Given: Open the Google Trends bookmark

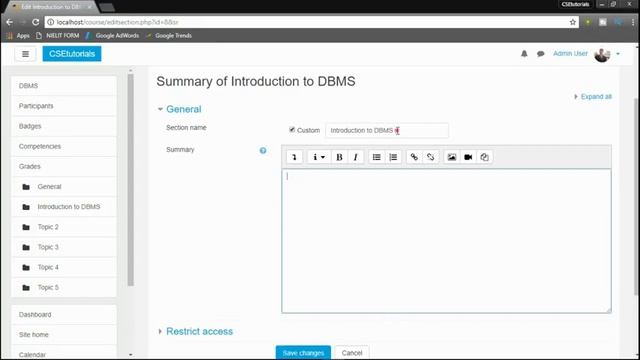Looking at the screenshot, I should (x=169, y=36).
